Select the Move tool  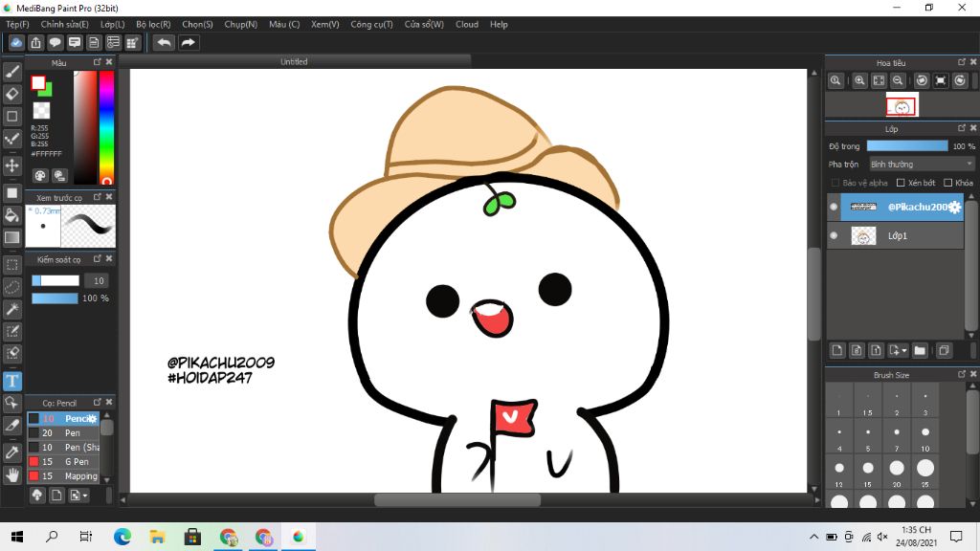coord(11,165)
